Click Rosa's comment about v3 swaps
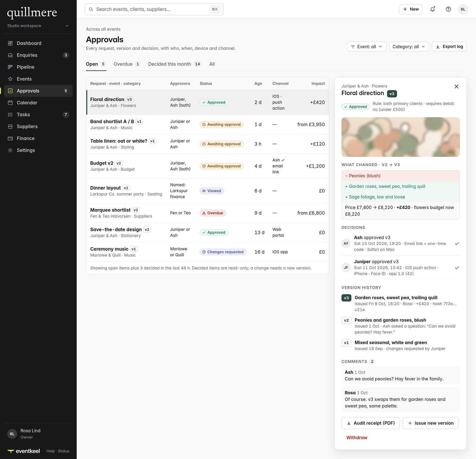476x459 pixels. 400,399
